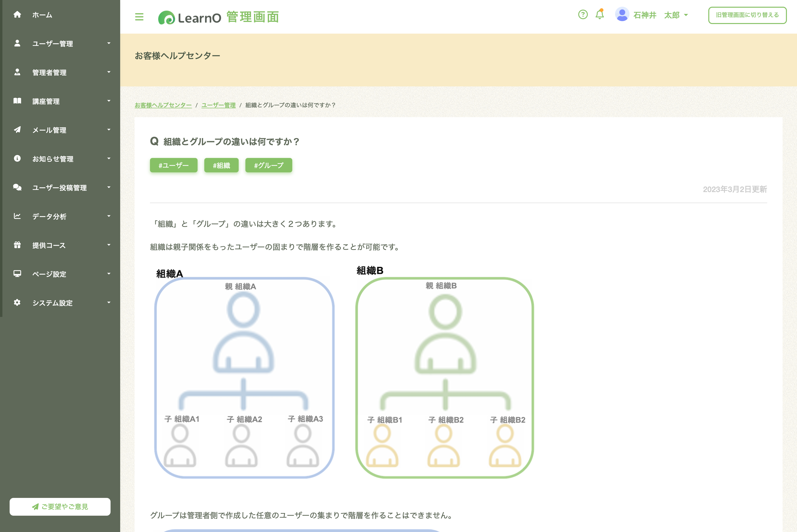This screenshot has height=532, width=797.
Task: Expand メール管理 dropdown arrow
Action: point(109,130)
